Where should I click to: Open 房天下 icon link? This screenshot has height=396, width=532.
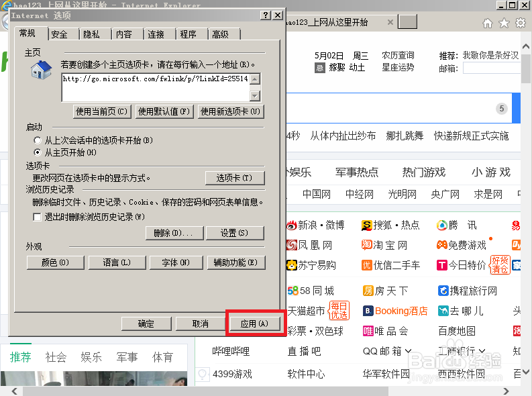(368, 291)
